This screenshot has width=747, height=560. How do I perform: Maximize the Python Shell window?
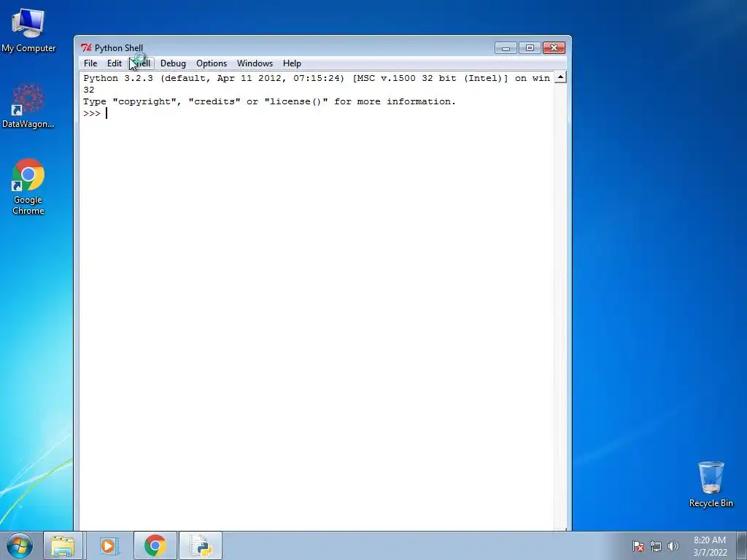click(530, 47)
